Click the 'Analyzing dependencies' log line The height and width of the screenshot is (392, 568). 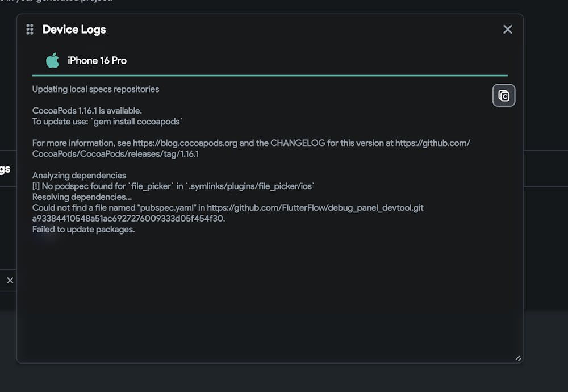[x=79, y=176]
